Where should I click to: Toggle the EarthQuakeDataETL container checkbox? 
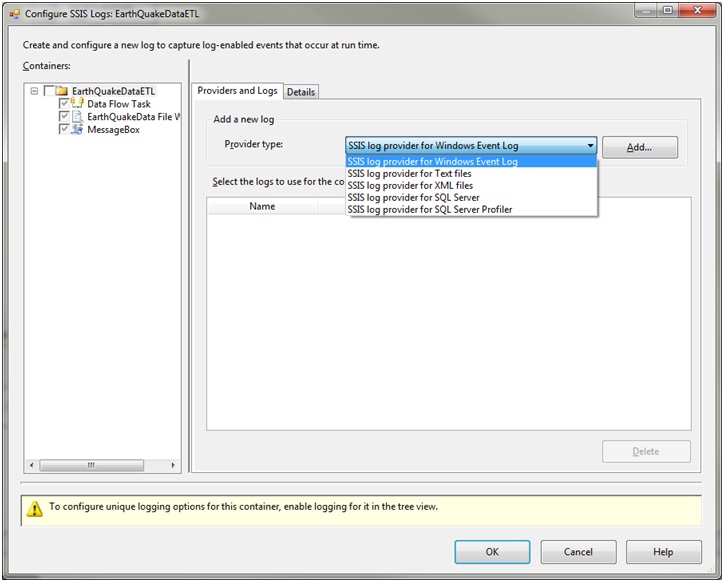tap(48, 91)
